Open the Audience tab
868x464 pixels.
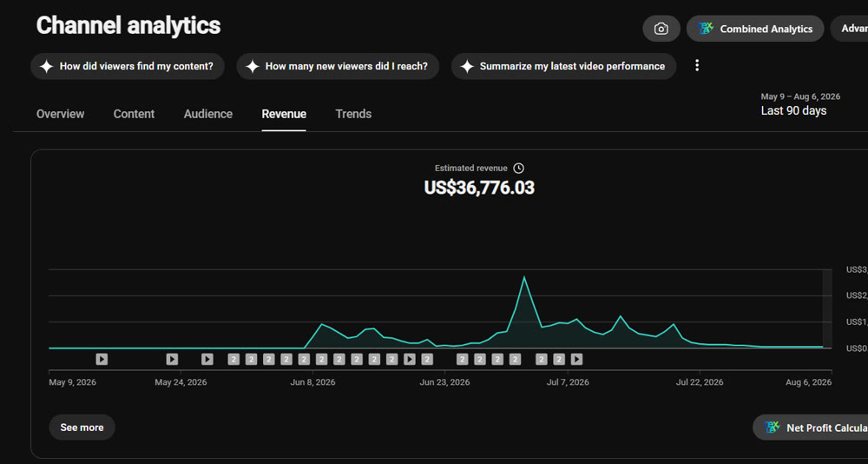[x=208, y=114]
